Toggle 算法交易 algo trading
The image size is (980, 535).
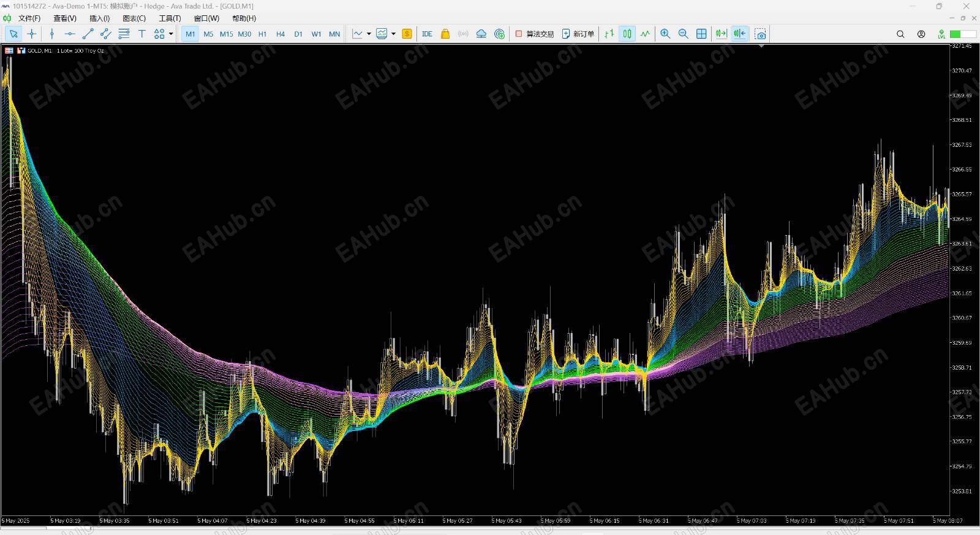[x=535, y=34]
